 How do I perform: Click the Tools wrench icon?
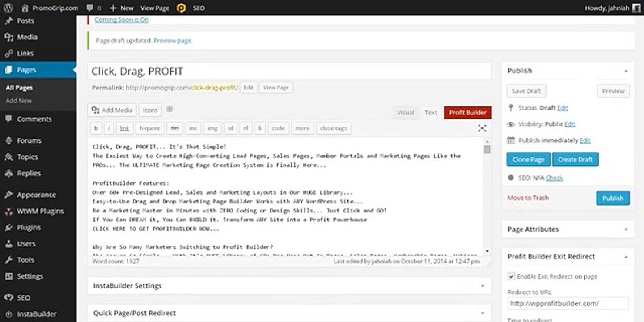8,260
